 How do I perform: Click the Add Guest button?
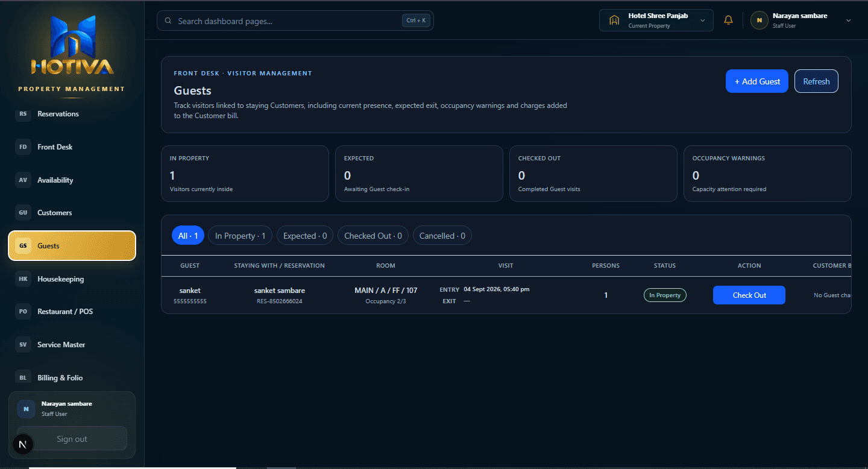coord(757,81)
